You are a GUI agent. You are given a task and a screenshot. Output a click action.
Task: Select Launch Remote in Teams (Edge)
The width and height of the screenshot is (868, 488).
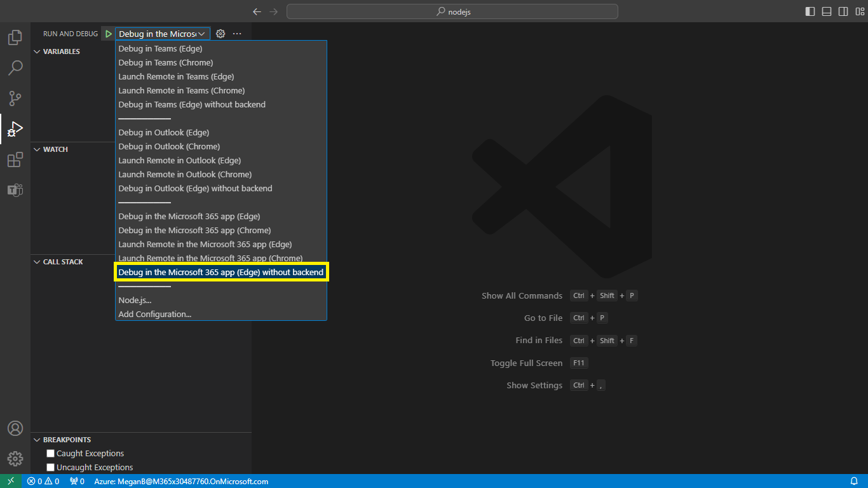(x=221, y=76)
